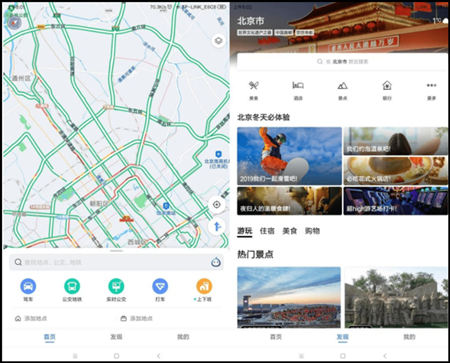Tap the hotel bed category icon
This screenshot has width=450, height=363.
[298, 86]
